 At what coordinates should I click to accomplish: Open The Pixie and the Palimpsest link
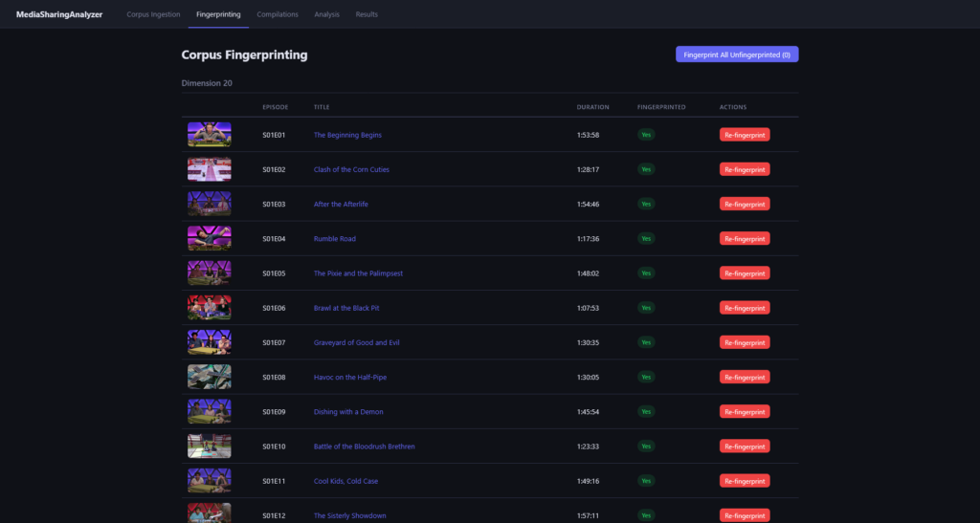tap(358, 273)
